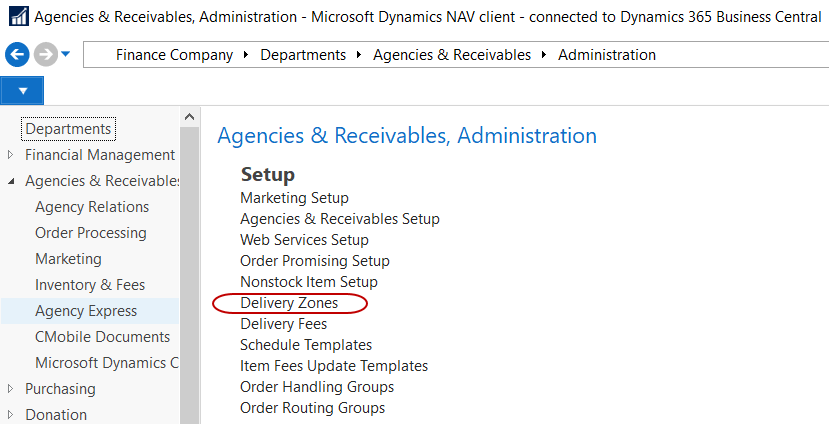Open the Marketing Setup link
This screenshot has height=424, width=829.
tap(294, 198)
